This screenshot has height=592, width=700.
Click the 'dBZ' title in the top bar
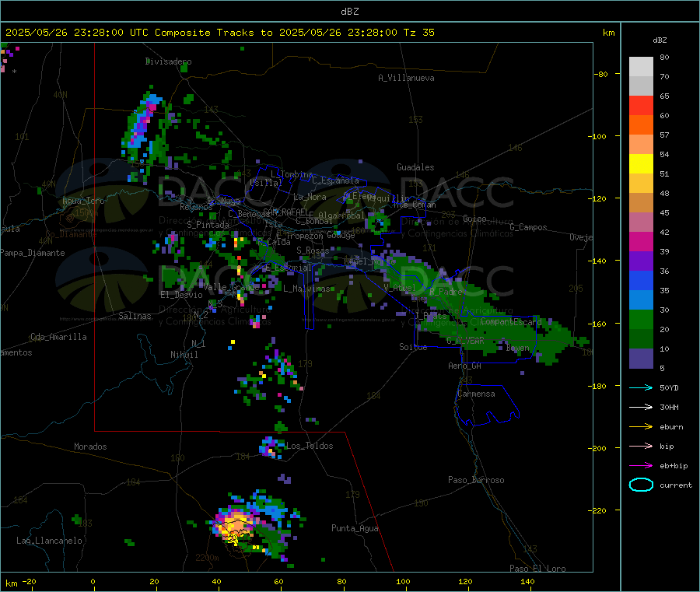point(349,12)
